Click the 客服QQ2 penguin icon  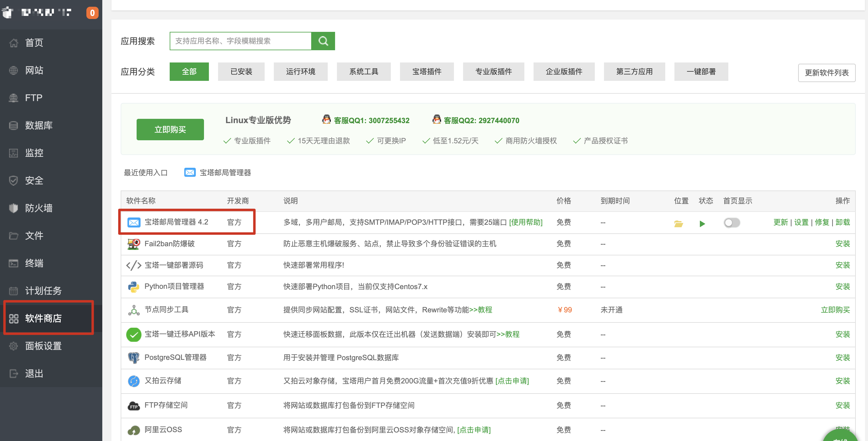click(436, 119)
